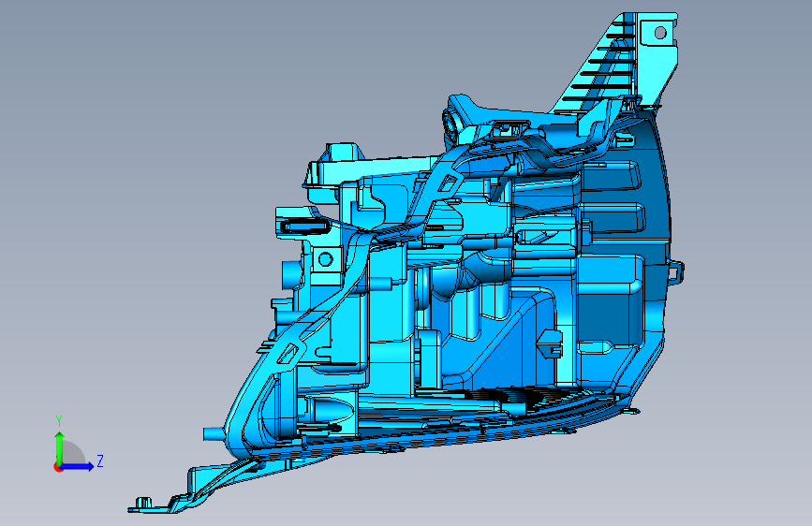
Task: Select the gray YZ plane quadrant on triad
Action: click(x=73, y=452)
